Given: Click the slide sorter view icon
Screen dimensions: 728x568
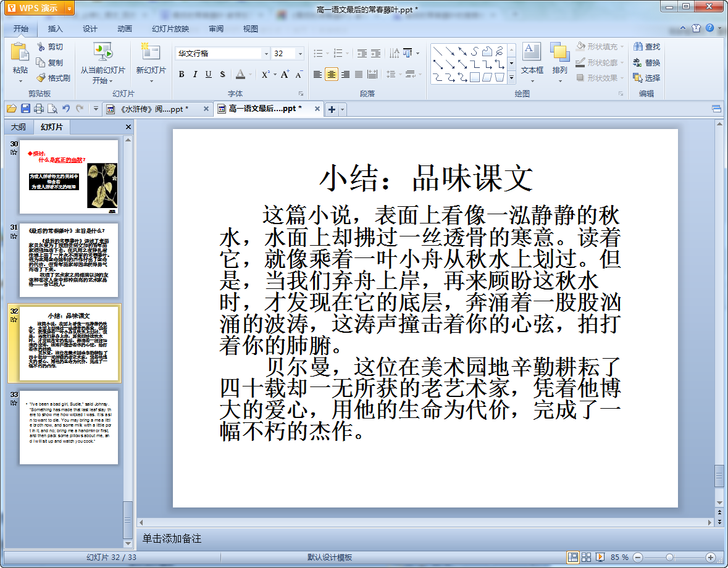Looking at the screenshot, I should [587, 558].
